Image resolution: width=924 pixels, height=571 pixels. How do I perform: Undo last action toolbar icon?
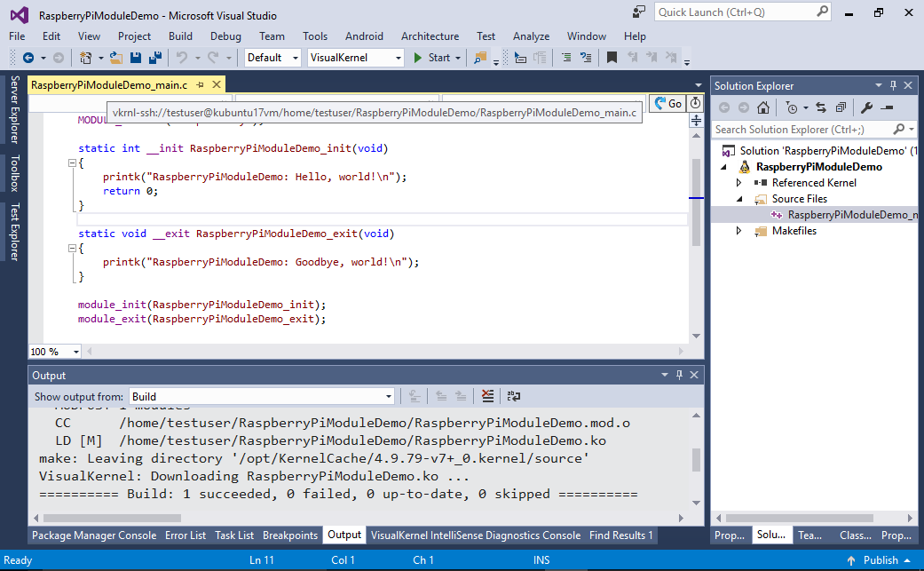(182, 58)
